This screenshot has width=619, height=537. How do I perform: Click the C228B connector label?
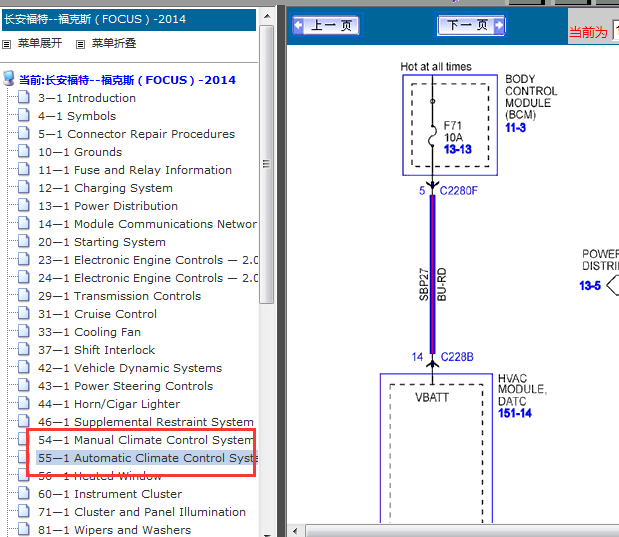click(457, 357)
